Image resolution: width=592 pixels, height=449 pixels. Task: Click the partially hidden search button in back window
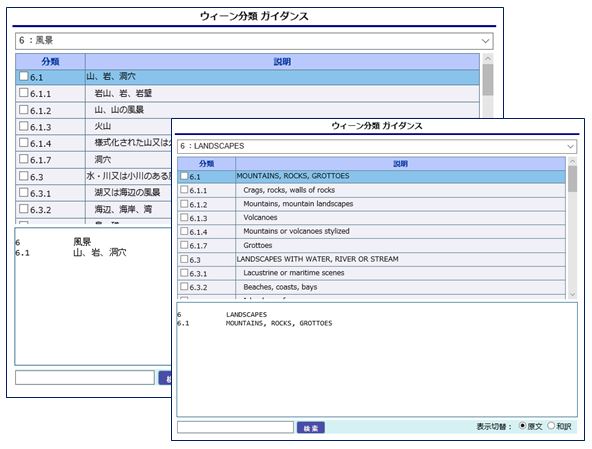[165, 378]
